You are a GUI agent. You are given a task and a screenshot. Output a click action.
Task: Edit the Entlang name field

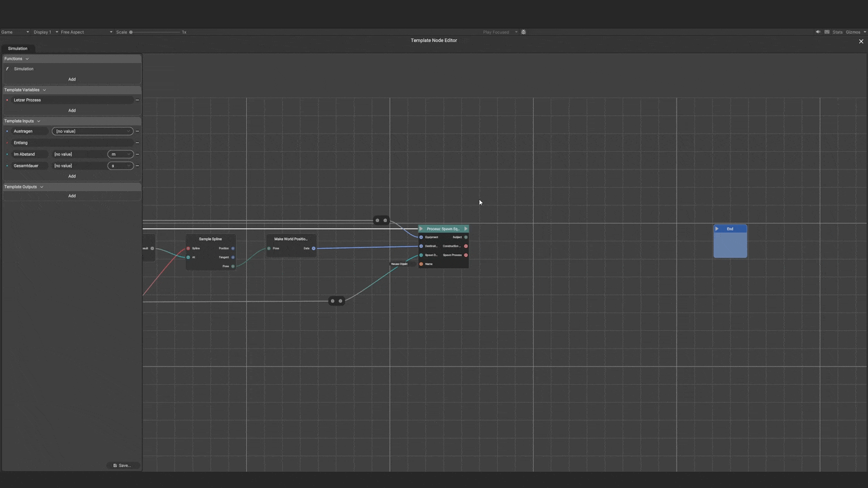coord(72,142)
